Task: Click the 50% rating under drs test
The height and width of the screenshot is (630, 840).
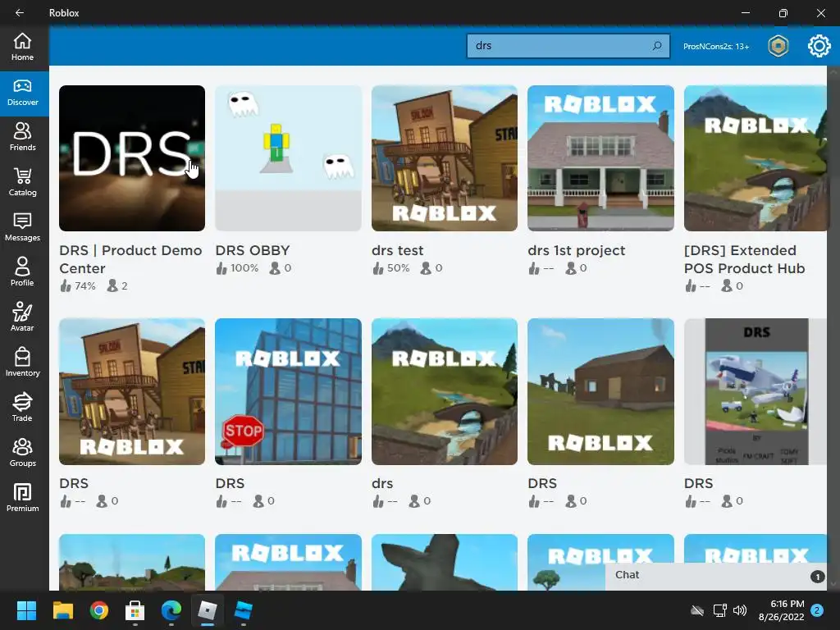Action: click(391, 268)
